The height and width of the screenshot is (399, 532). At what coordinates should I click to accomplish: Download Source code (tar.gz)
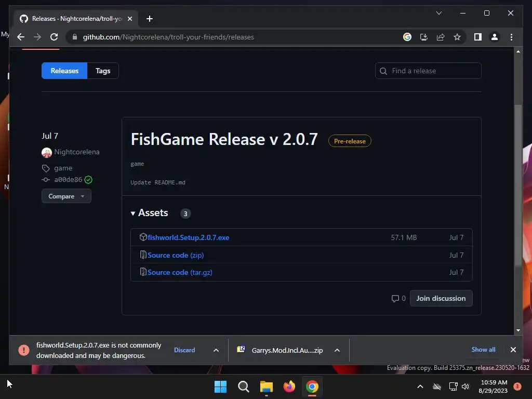click(x=180, y=272)
